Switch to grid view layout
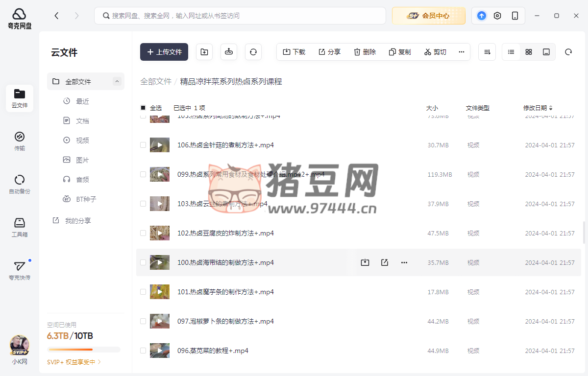 (529, 52)
